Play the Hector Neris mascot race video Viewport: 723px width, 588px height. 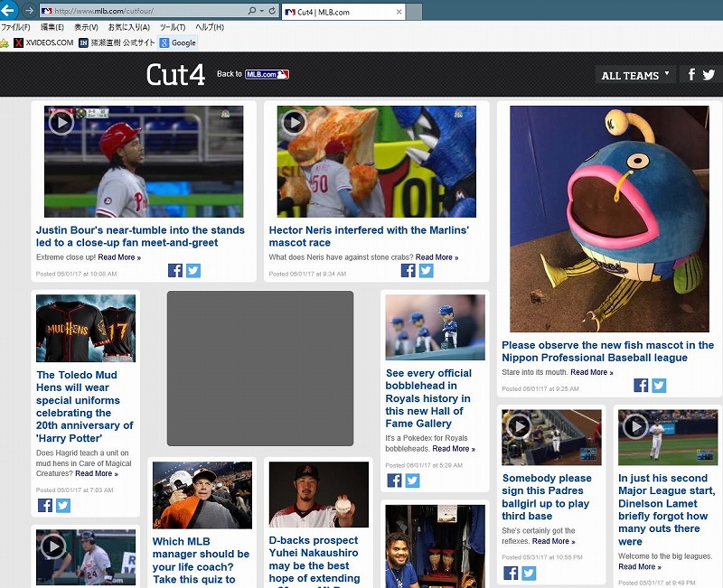tap(295, 123)
